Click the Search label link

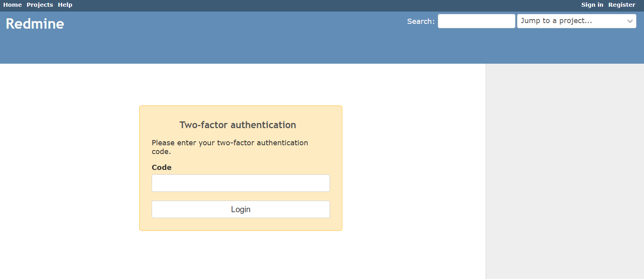tap(420, 21)
